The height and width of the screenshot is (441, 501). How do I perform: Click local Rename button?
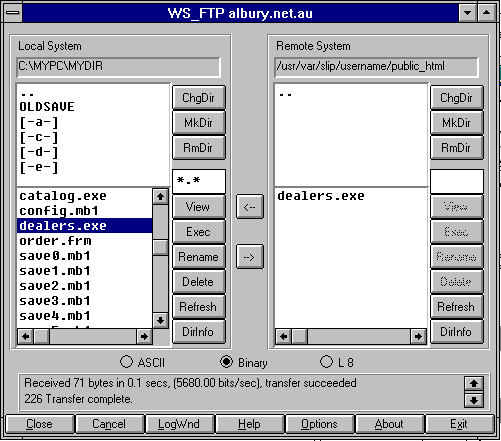[x=199, y=257]
